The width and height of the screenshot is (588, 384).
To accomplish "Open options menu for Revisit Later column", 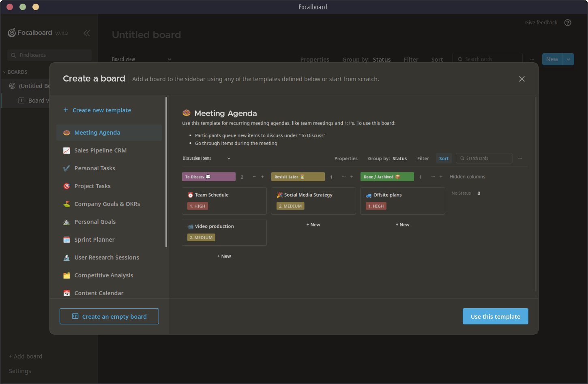I will (343, 177).
